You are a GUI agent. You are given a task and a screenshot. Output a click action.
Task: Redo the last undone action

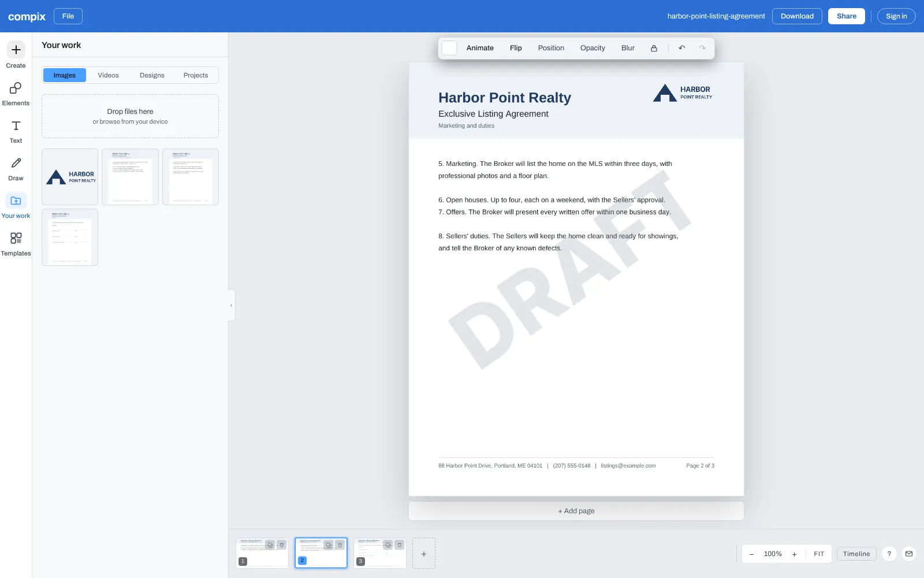[x=702, y=48]
